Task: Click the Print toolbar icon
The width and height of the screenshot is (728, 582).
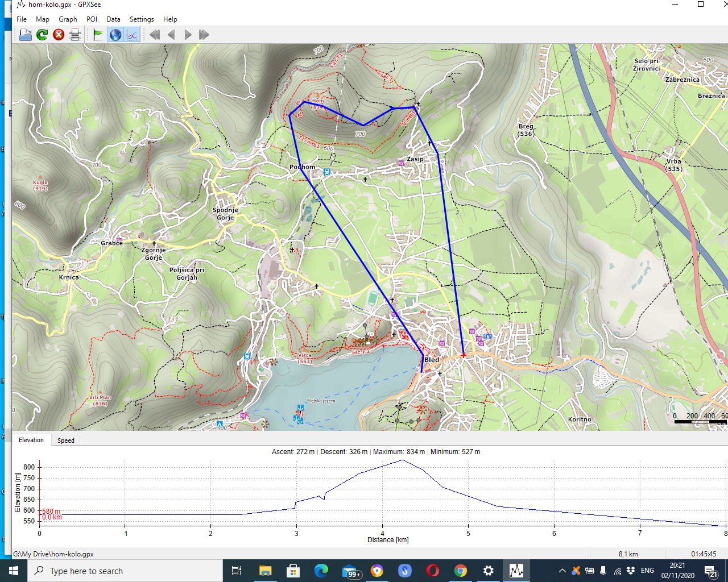Action: [x=75, y=35]
